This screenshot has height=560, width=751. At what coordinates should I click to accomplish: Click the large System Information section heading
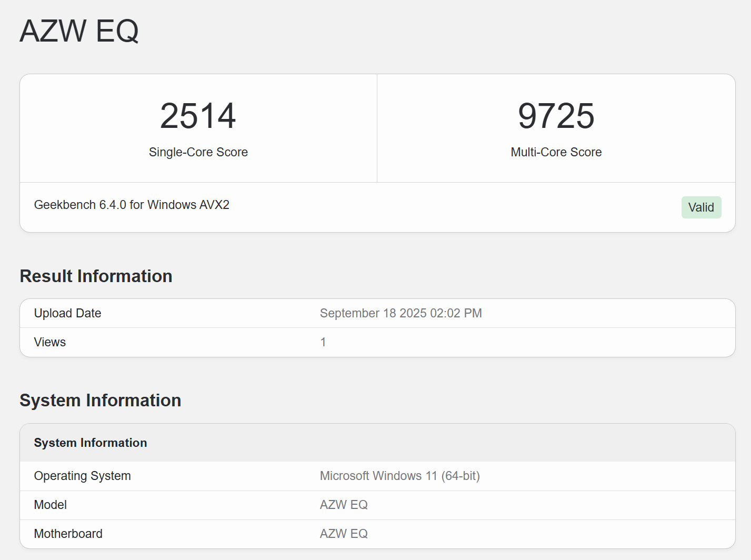click(x=100, y=401)
